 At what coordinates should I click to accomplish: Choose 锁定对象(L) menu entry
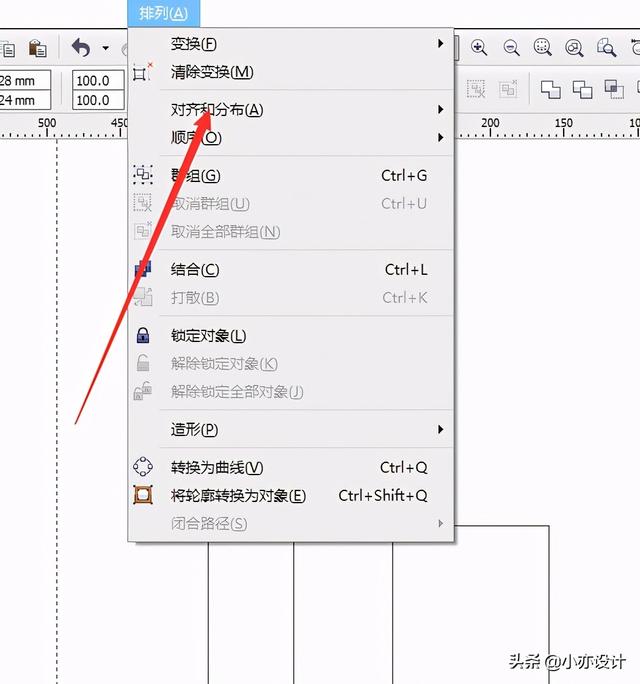(291, 335)
